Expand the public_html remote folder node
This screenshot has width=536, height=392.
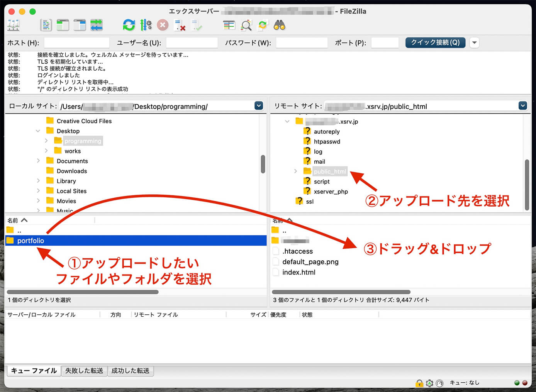click(x=295, y=171)
